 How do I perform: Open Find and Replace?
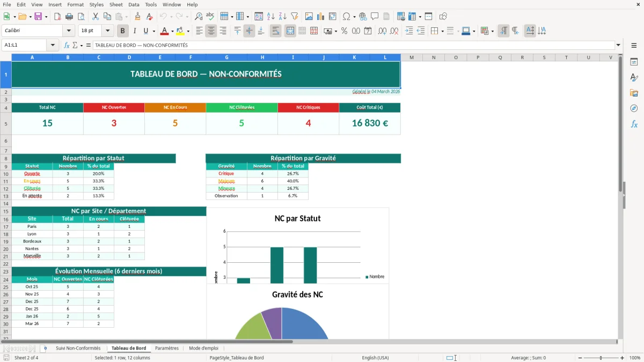click(x=198, y=17)
